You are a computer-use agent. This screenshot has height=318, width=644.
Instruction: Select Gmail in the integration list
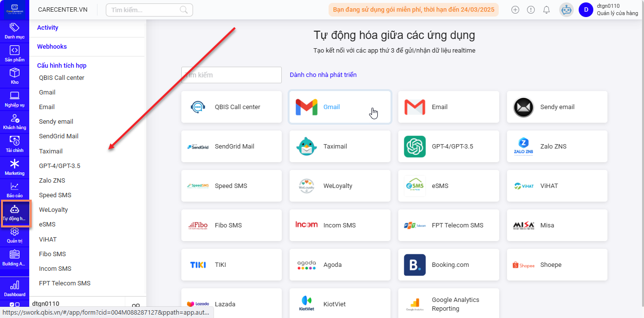[x=47, y=93]
